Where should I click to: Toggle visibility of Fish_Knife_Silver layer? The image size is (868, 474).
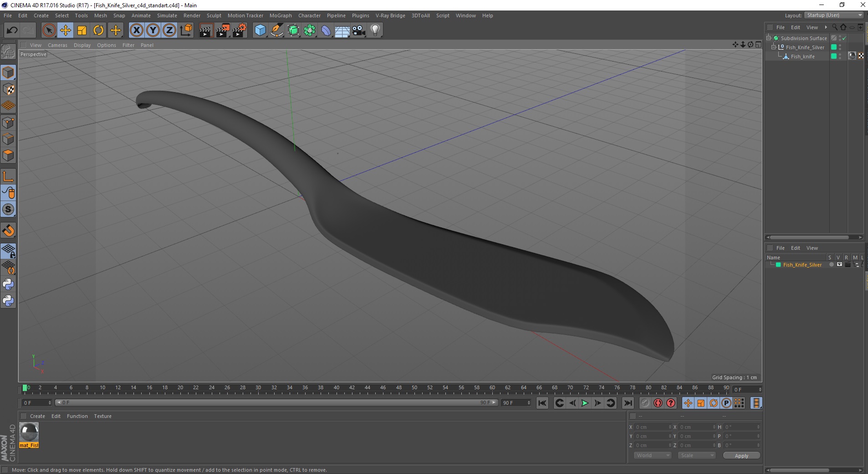(839, 265)
